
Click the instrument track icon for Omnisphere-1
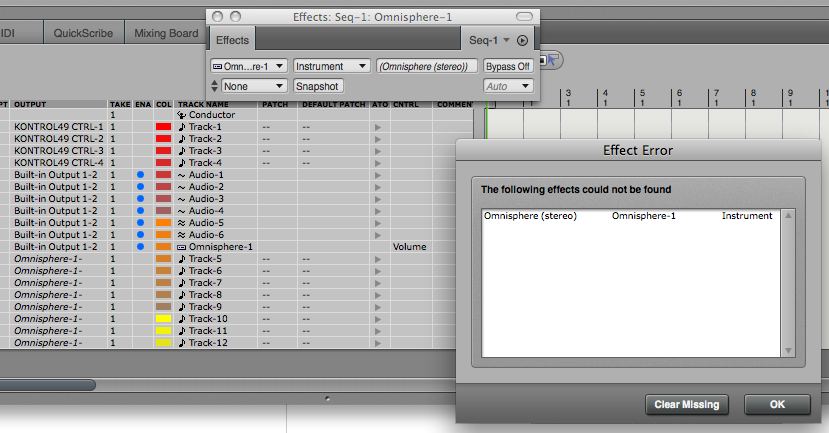(x=181, y=247)
